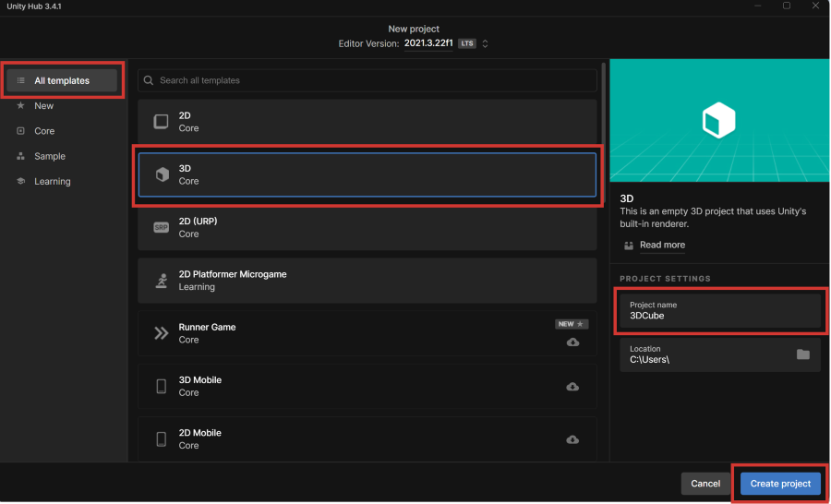This screenshot has width=831, height=504.
Task: Show the Sample templates category
Action: (x=50, y=156)
